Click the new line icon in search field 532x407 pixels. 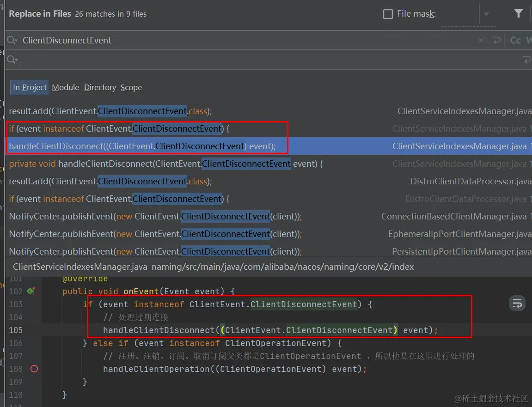[496, 41]
